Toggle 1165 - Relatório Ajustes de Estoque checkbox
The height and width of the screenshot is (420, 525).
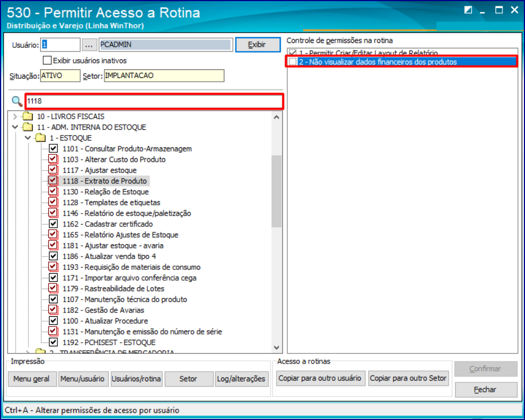tap(53, 234)
